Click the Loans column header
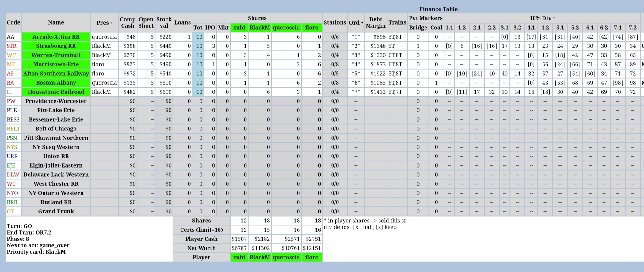This screenshot has width=644, height=272. 182,22
